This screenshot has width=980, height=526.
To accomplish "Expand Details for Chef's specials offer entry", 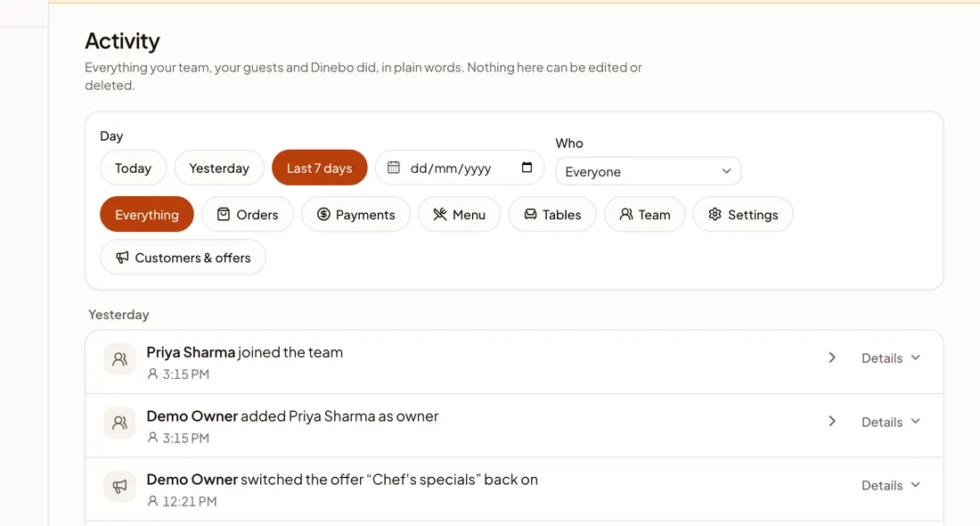I will pos(891,485).
